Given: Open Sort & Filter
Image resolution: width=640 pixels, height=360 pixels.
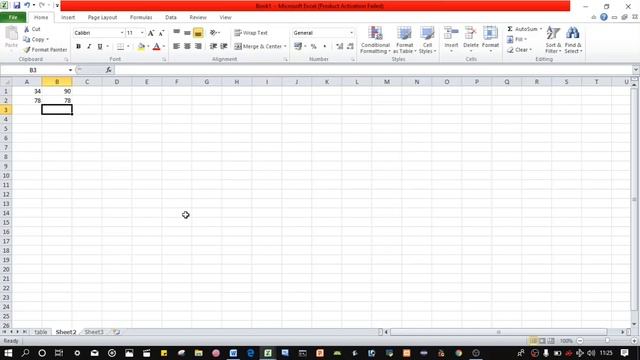Looking at the screenshot, I should pos(553,40).
